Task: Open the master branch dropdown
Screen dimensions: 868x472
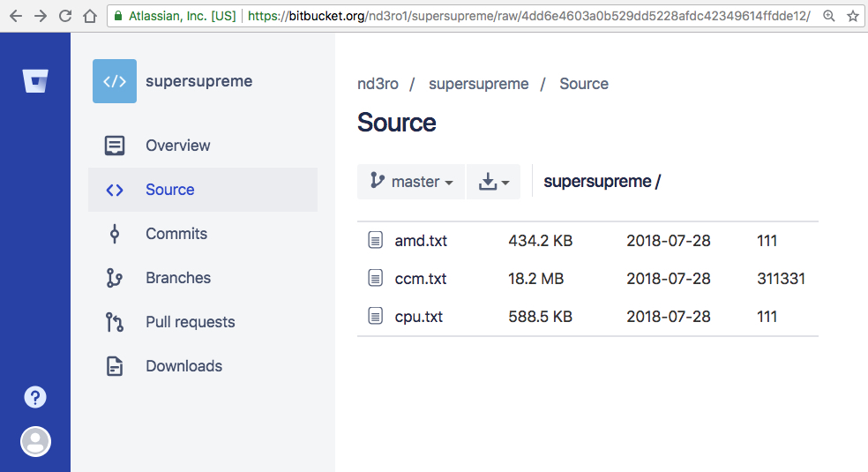Action: pyautogui.click(x=411, y=182)
